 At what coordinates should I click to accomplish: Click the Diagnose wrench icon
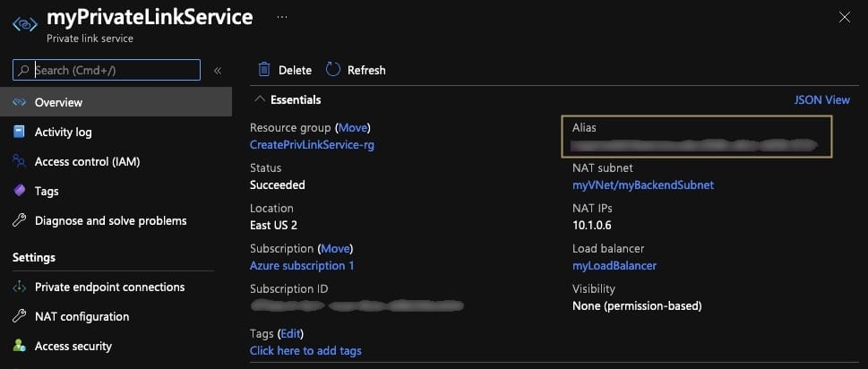click(x=20, y=220)
